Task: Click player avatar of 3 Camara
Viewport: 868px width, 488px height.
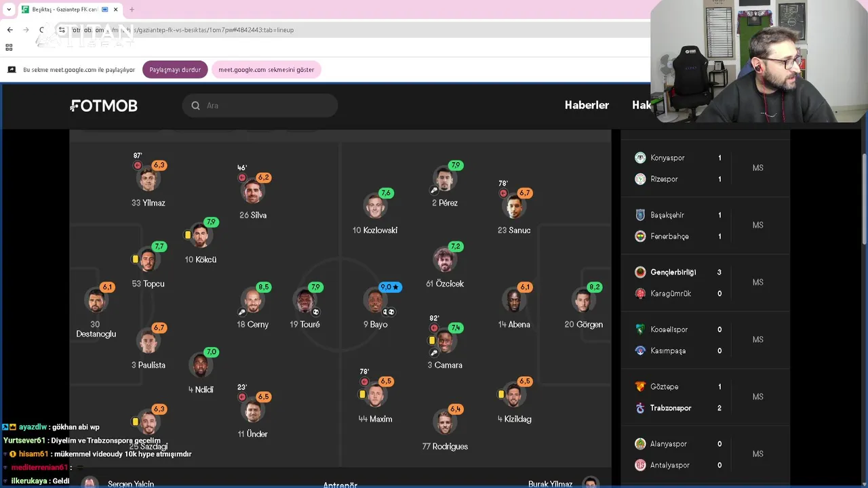Action: pos(445,342)
